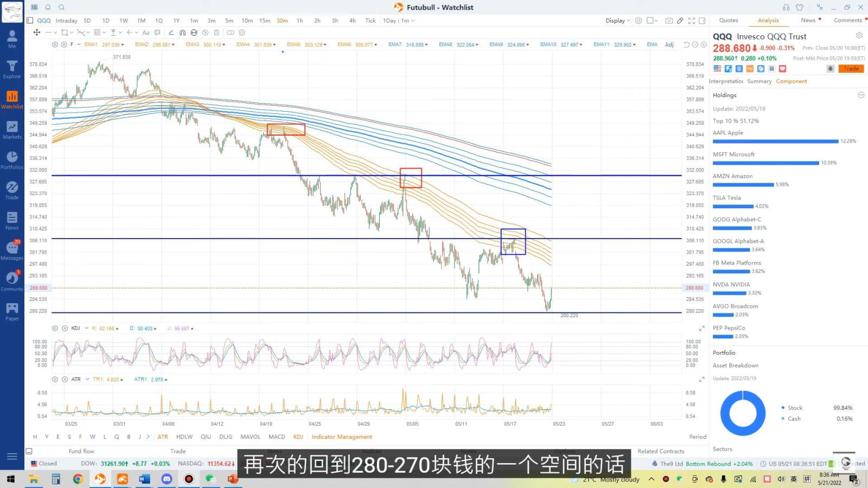Open chart display settings gear
The height and width of the screenshot is (488, 868).
639,21
